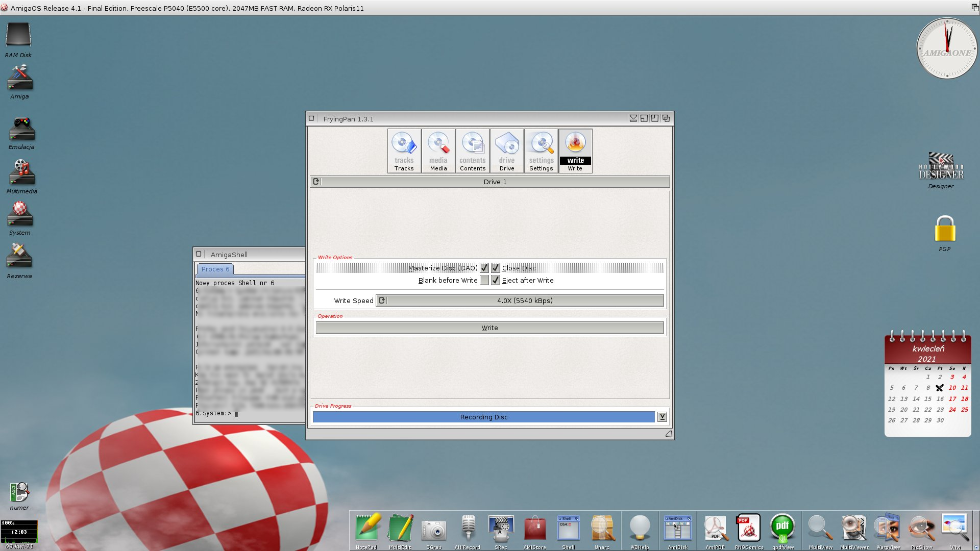
Task: Launch AmiDisk from the dock
Action: [x=677, y=531]
